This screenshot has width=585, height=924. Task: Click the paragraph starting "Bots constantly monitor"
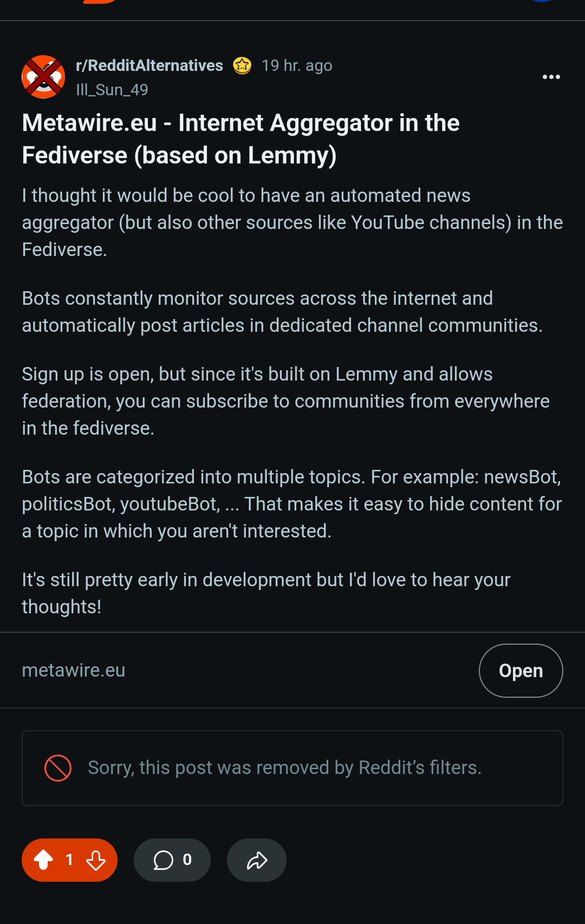[x=282, y=312]
